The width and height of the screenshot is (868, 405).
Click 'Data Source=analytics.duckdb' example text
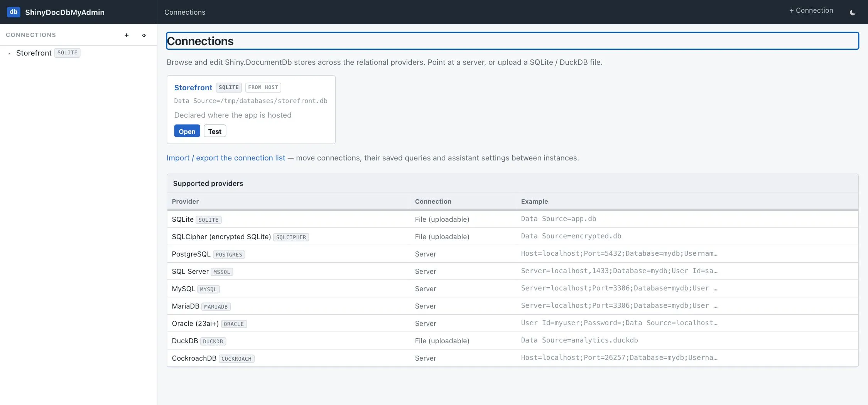coord(579,340)
